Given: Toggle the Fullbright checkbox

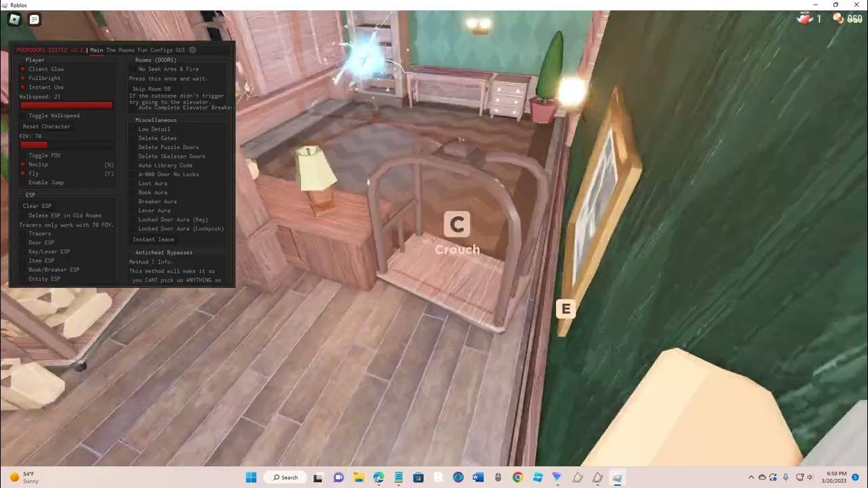Looking at the screenshot, I should click(x=23, y=78).
